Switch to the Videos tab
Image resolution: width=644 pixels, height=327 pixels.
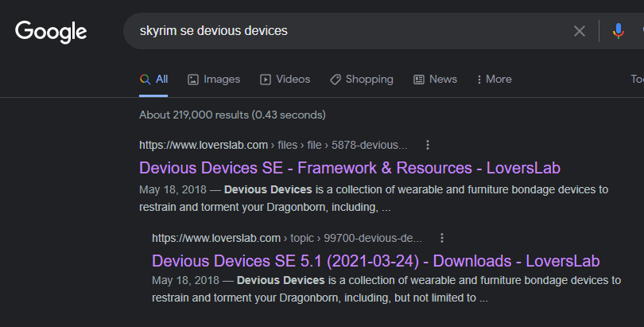[285, 80]
